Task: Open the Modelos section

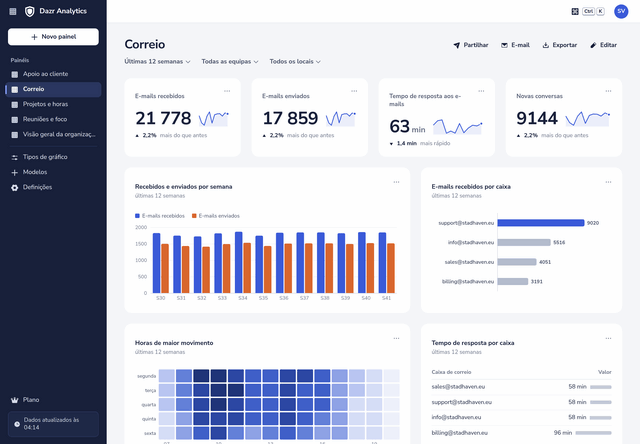Action: [53, 173]
